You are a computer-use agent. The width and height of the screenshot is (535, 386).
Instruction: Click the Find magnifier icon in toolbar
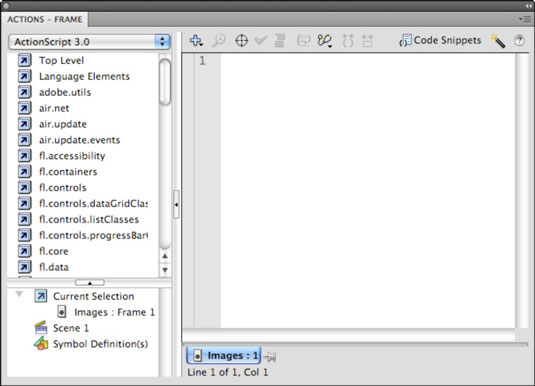[219, 41]
